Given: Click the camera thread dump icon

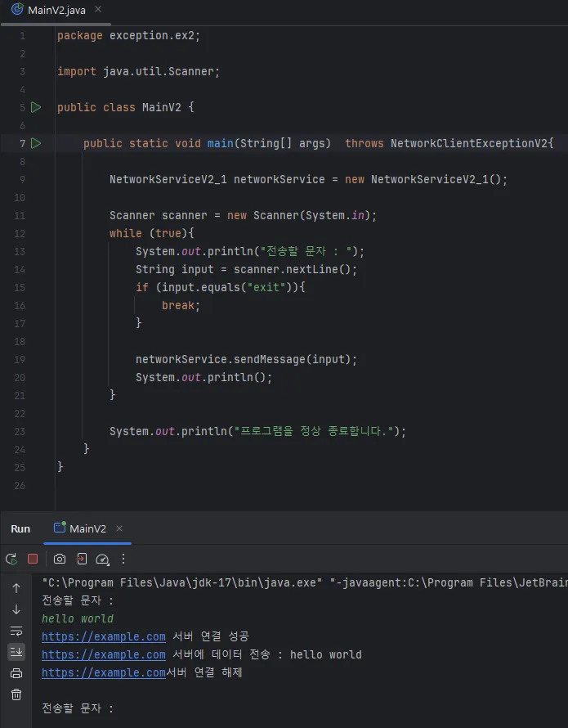Looking at the screenshot, I should 60,559.
